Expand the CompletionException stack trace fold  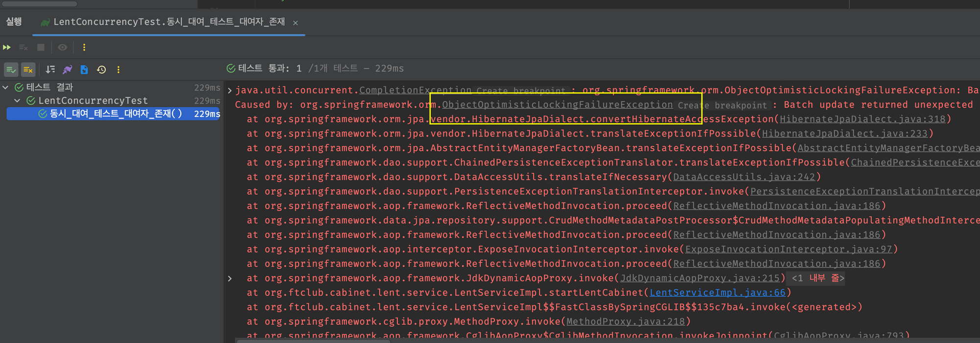[229, 91]
